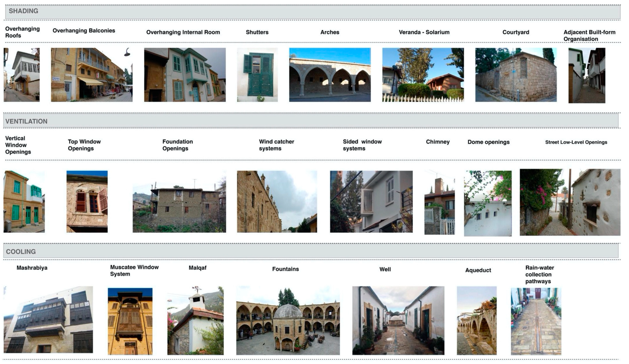Select the VENTILATION section header
This screenshot has height=364, width=629.
(x=26, y=121)
